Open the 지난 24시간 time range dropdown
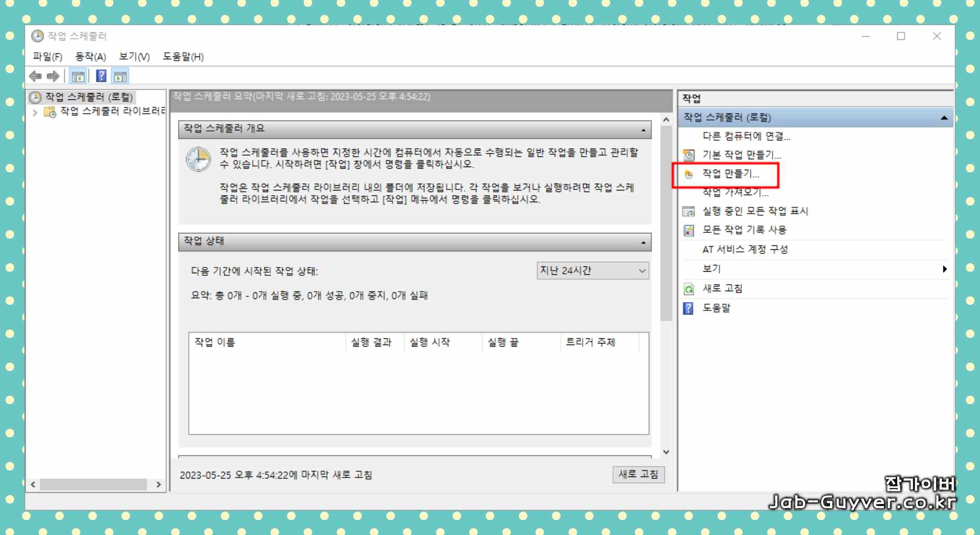This screenshot has width=980, height=535. [642, 270]
